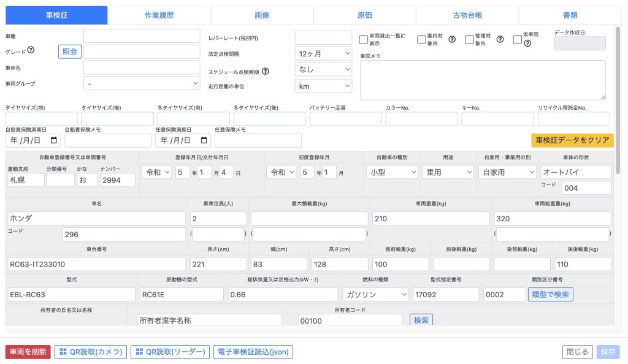
Task: Open the 法定点検間隔 dropdown
Action: (323, 53)
